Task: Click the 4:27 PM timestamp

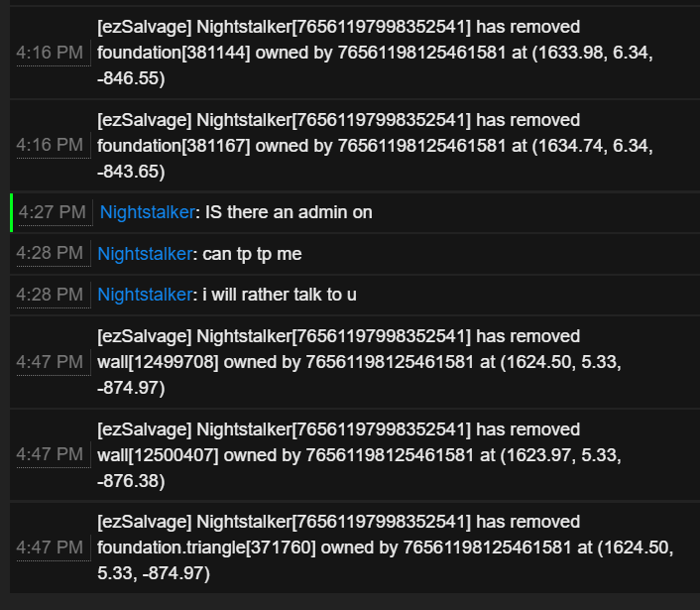Action: coord(52,212)
